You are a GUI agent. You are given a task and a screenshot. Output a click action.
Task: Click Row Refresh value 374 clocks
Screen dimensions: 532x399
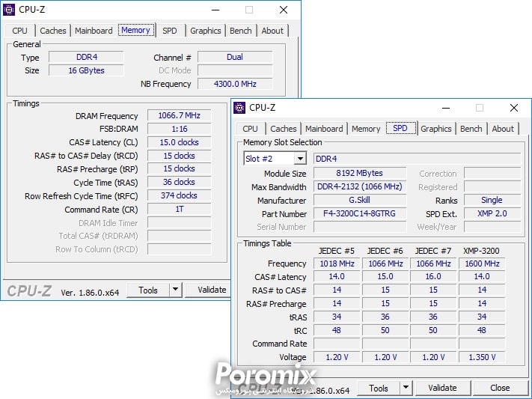tap(179, 195)
